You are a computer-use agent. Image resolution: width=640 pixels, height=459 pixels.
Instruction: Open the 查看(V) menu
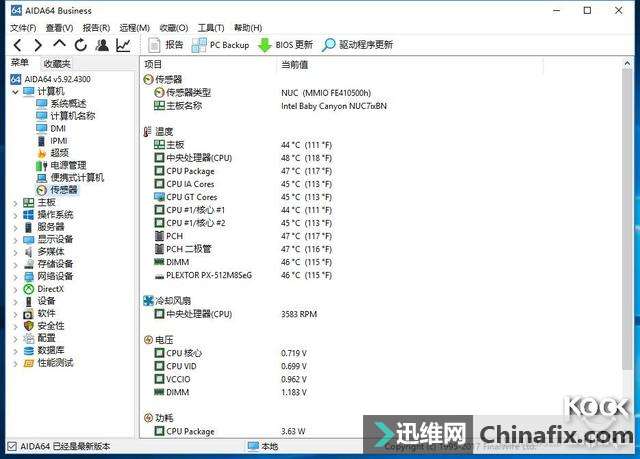click(x=59, y=28)
